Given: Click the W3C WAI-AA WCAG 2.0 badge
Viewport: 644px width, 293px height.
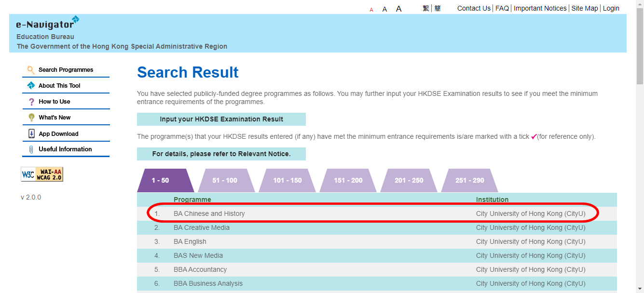Looking at the screenshot, I should click(42, 174).
